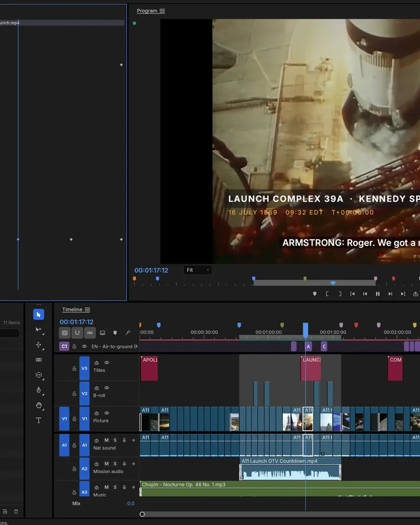Solo the Nat sound track
Image resolution: width=420 pixels, height=525 pixels.
[115, 440]
